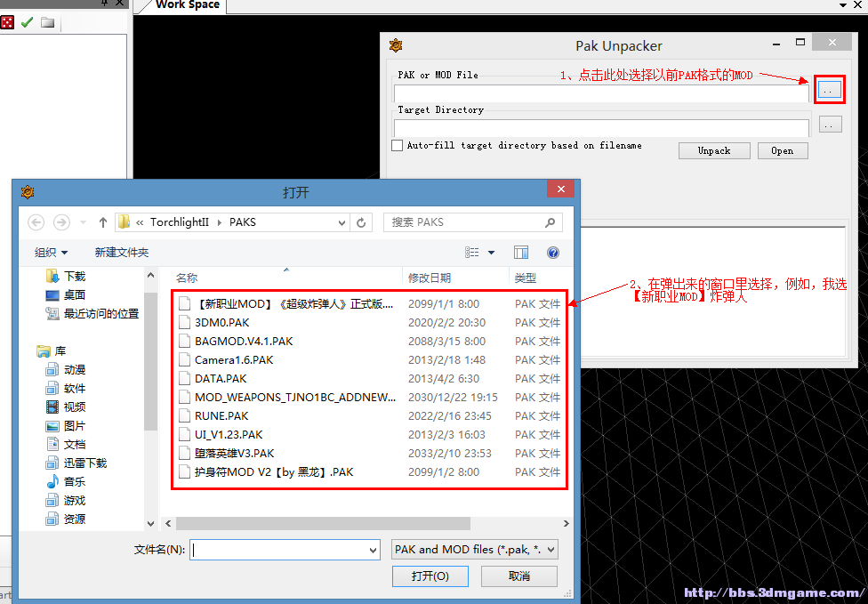This screenshot has height=604, width=868.
Task: Switch to the Work Space tab
Action: (187, 5)
